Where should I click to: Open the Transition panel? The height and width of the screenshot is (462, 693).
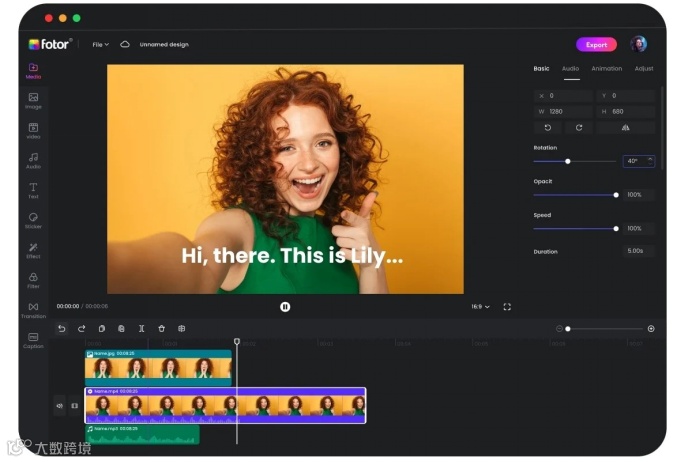click(x=33, y=310)
